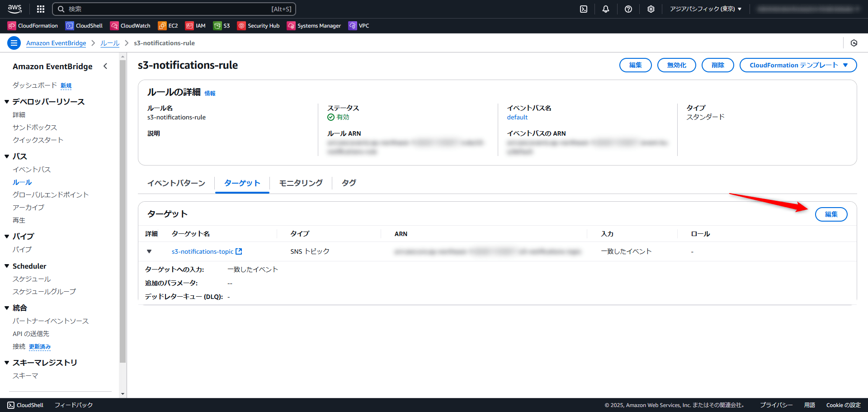Click the hexagon panel icon at top right
The width and height of the screenshot is (868, 412).
pos(854,43)
